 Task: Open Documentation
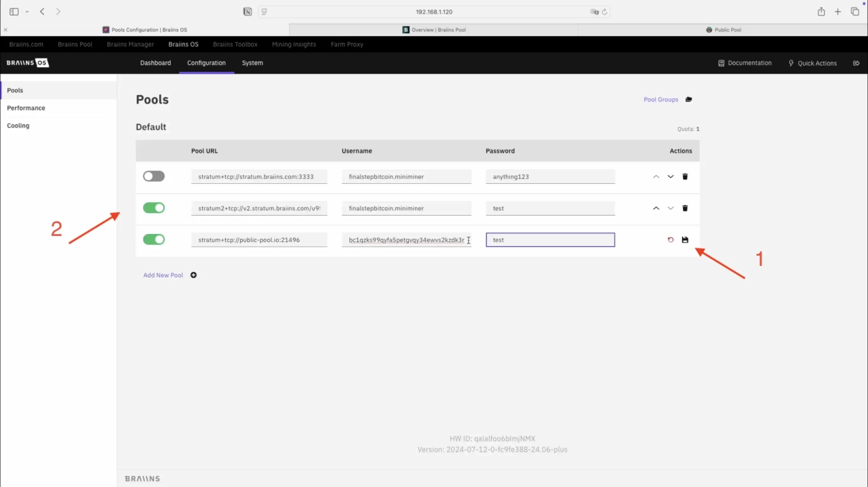(745, 63)
